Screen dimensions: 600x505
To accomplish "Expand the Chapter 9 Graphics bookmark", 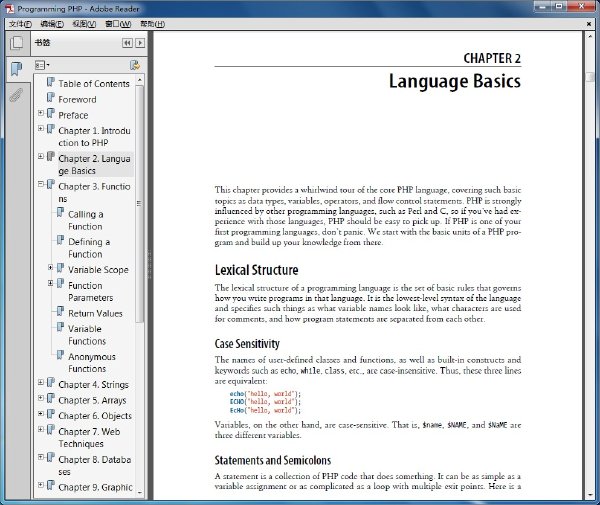I will (41, 485).
